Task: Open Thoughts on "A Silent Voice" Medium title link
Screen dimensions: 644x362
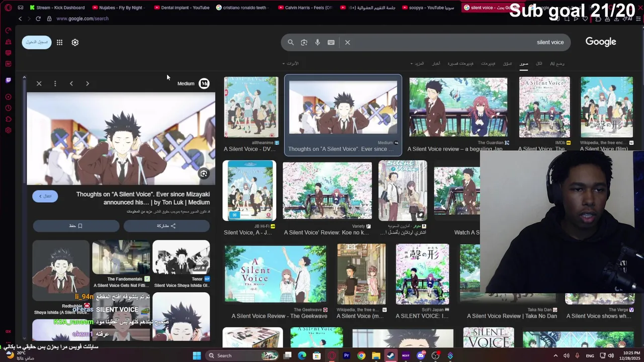Action: [143, 198]
